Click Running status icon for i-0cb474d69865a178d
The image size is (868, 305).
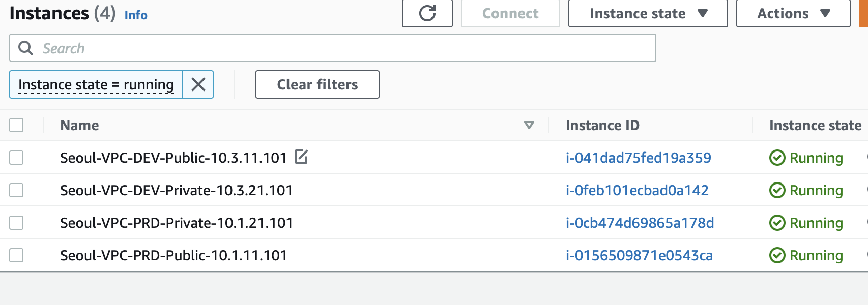coord(777,223)
